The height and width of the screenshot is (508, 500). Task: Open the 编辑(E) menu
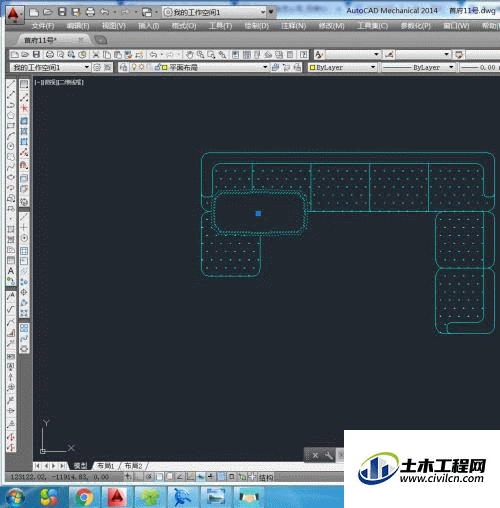click(x=78, y=26)
